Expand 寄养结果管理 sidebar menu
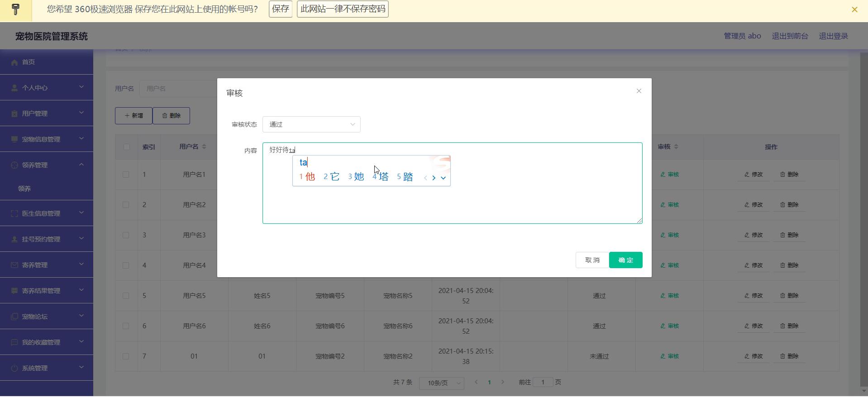This screenshot has width=868, height=397. (x=47, y=291)
